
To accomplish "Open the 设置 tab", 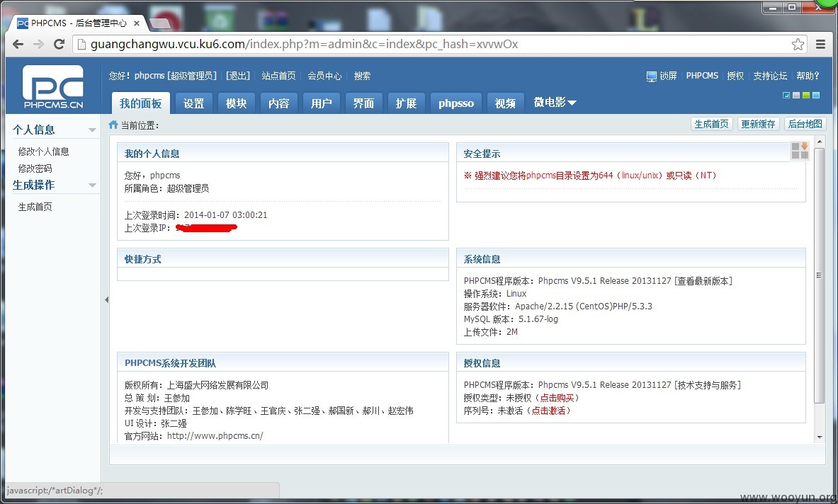I will (194, 103).
